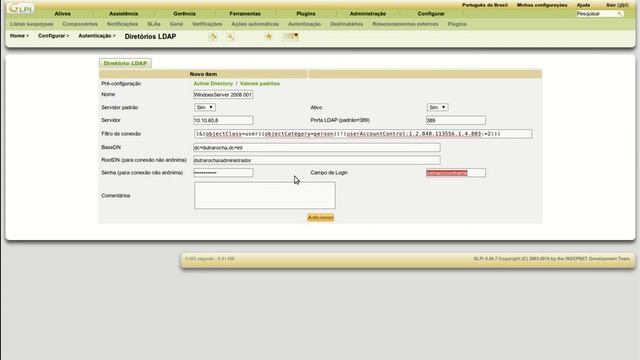
Task: Open the Servidor padrão dropdown
Action: pos(205,107)
